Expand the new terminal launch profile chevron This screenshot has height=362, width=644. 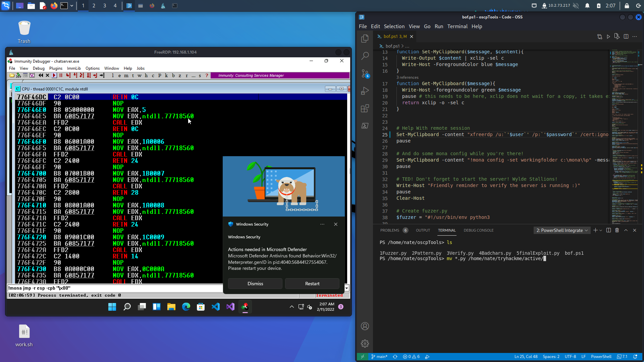click(x=601, y=230)
